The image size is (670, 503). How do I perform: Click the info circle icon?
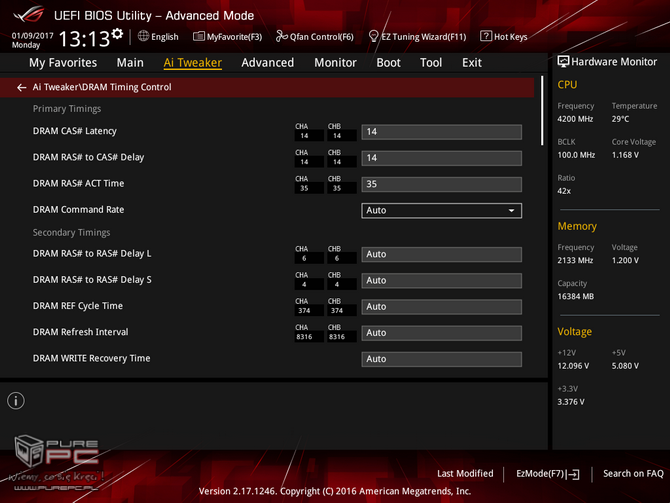16,401
